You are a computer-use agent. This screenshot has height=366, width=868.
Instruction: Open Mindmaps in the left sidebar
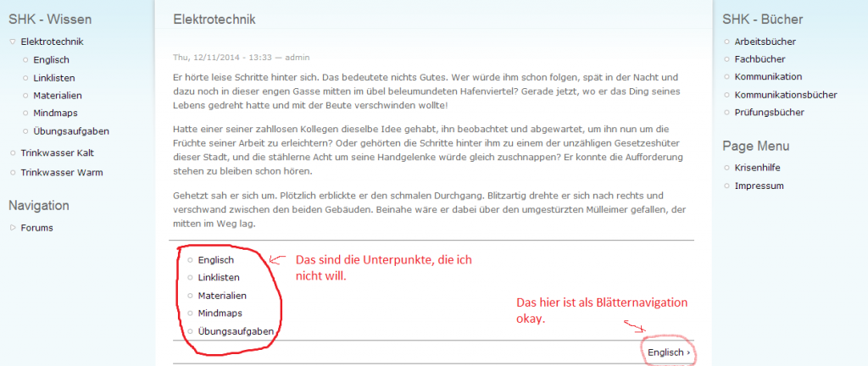click(x=54, y=114)
